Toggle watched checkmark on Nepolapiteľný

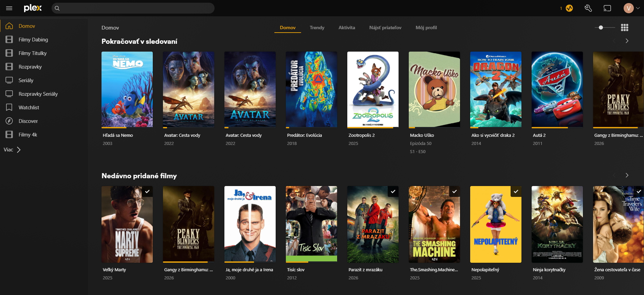coord(516,191)
